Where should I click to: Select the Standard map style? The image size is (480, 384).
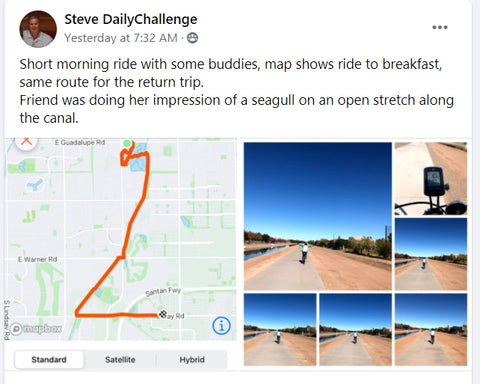coord(49,360)
